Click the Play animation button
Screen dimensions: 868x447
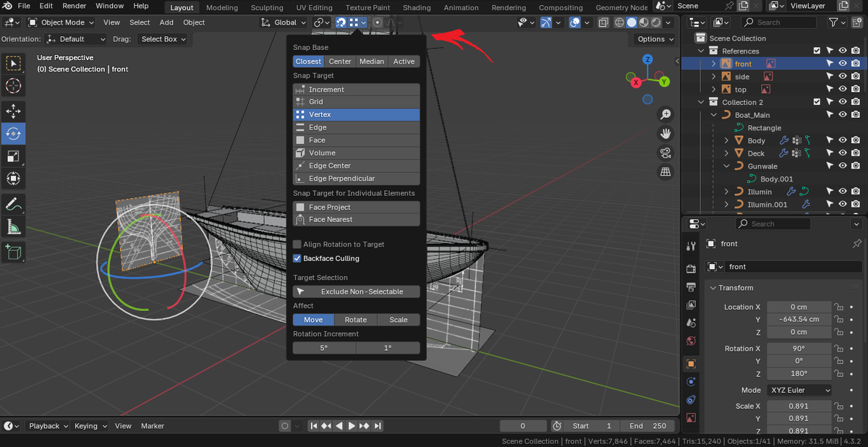[x=352, y=426]
